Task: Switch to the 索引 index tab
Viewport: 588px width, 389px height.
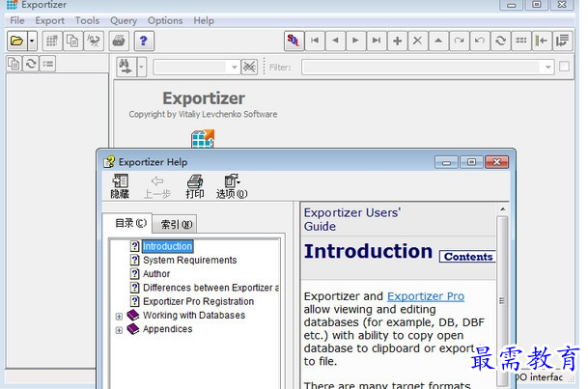Action: [176, 225]
